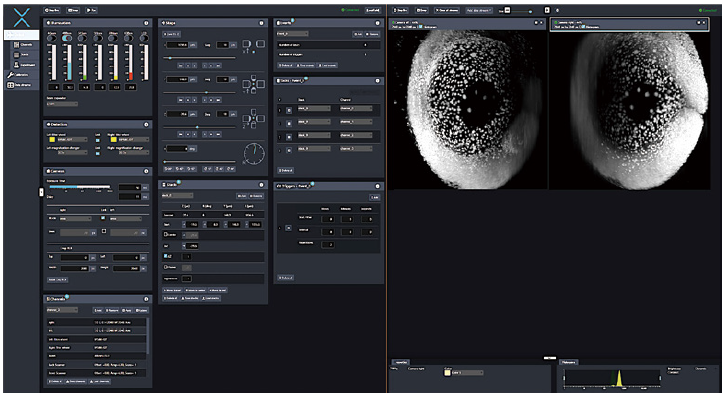Image resolution: width=726 pixels, height=397 pixels.
Task: Open the channel dropdown in the Channels panel
Action: (x=62, y=310)
